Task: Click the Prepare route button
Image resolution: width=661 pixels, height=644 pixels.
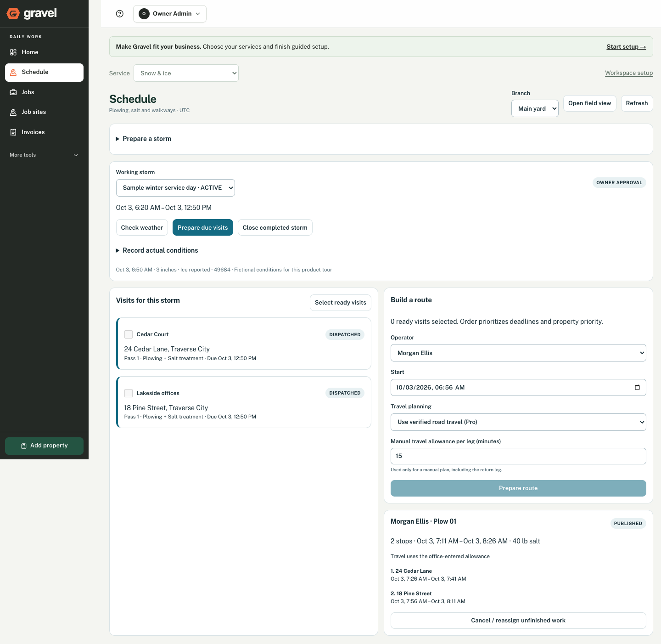Action: point(518,488)
